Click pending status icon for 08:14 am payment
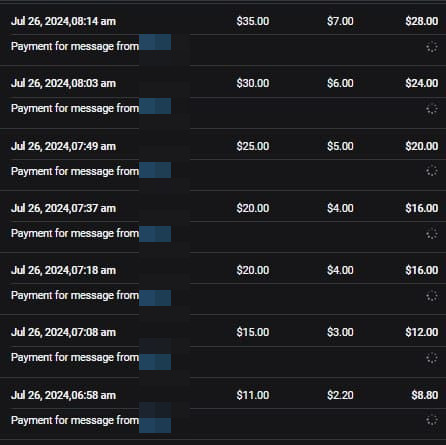Image resolution: width=446 pixels, height=445 pixels. pos(432,47)
